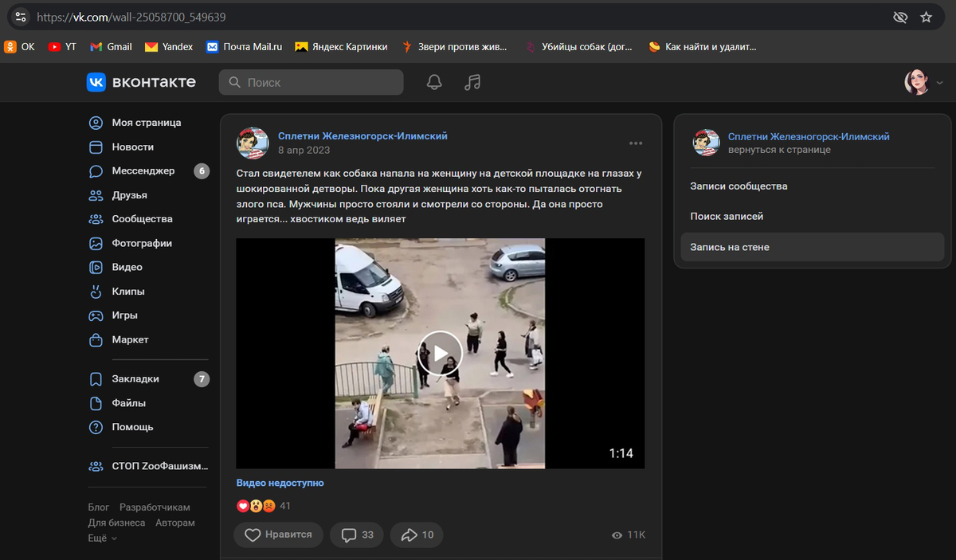Open the music player icon
The image size is (956, 560).
[472, 82]
